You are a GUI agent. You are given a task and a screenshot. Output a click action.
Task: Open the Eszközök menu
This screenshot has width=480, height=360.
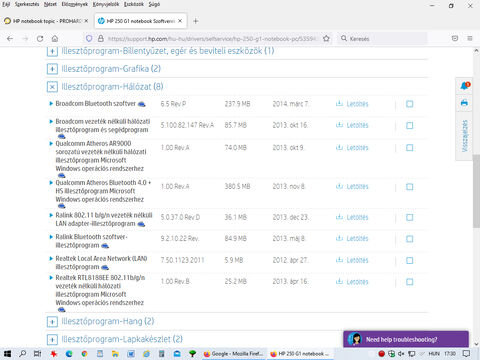pos(134,4)
